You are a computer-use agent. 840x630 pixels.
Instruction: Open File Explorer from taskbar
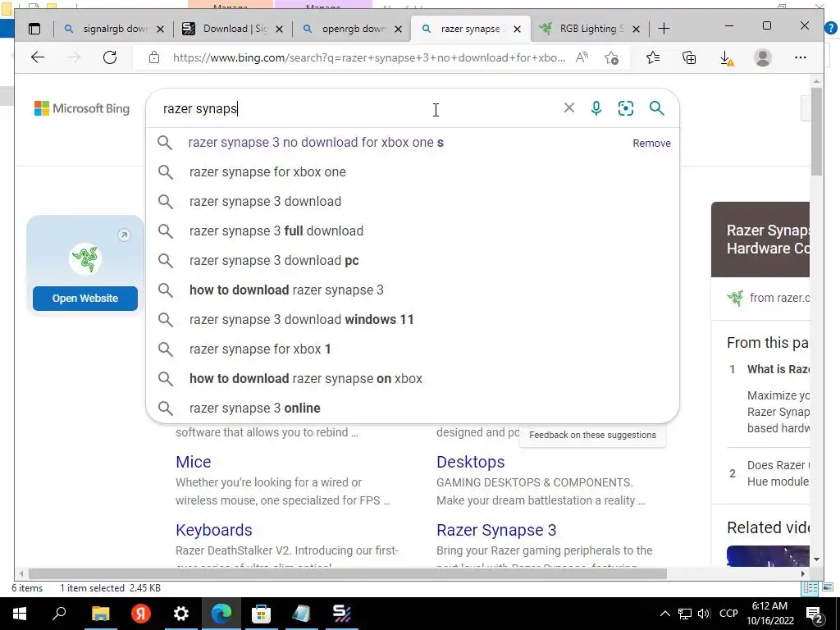(x=100, y=614)
